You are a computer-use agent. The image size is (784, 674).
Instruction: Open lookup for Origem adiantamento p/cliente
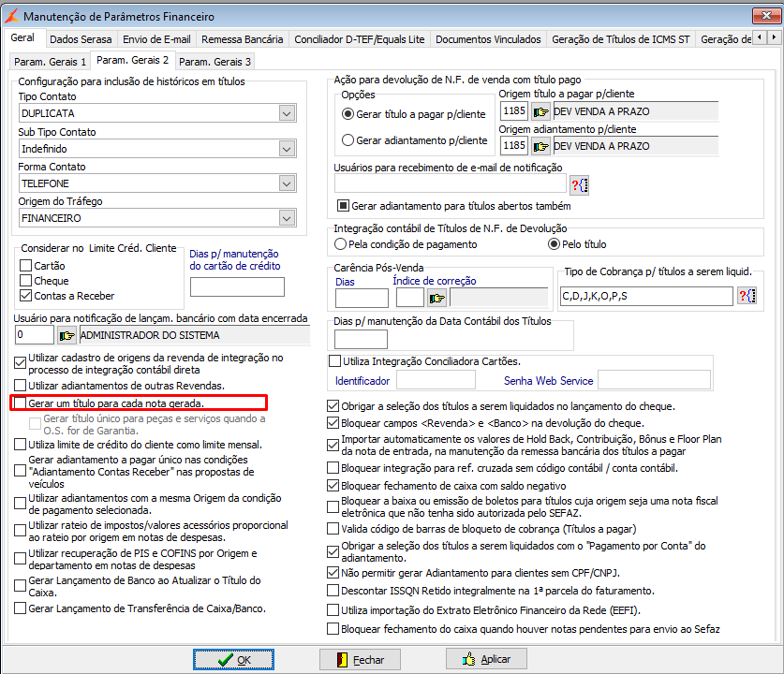[540, 146]
